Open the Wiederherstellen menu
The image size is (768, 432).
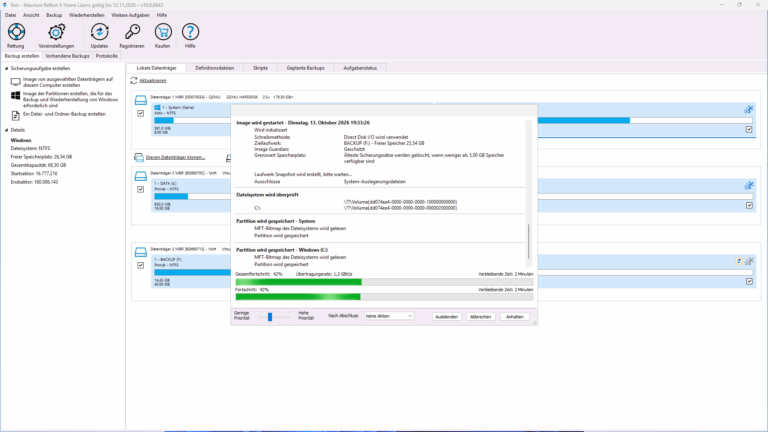coord(87,15)
